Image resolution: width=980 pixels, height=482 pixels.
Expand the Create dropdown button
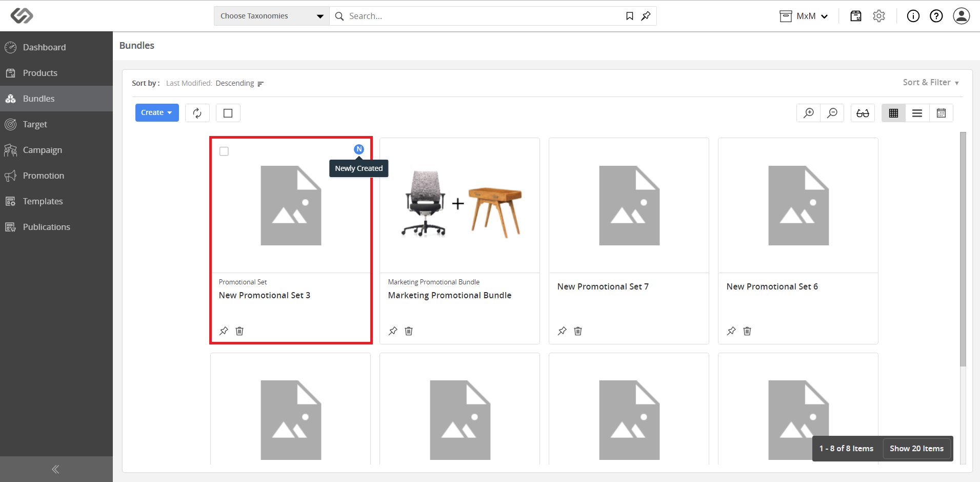(157, 113)
